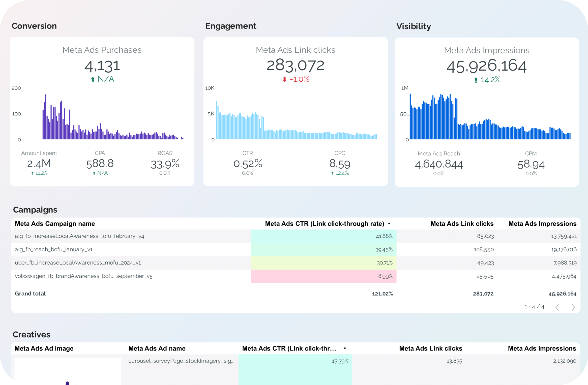The image size is (588, 385).
Task: Click the green up arrow under Purchases
Action: [x=93, y=79]
